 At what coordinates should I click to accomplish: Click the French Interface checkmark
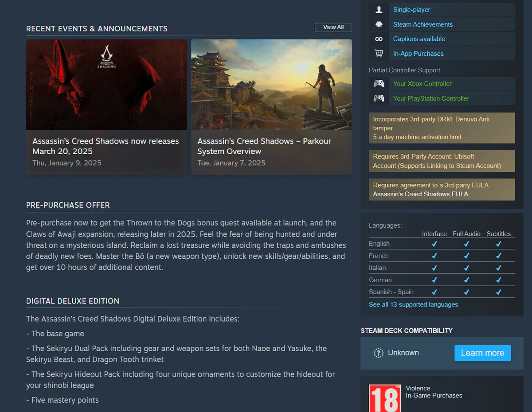(434, 256)
